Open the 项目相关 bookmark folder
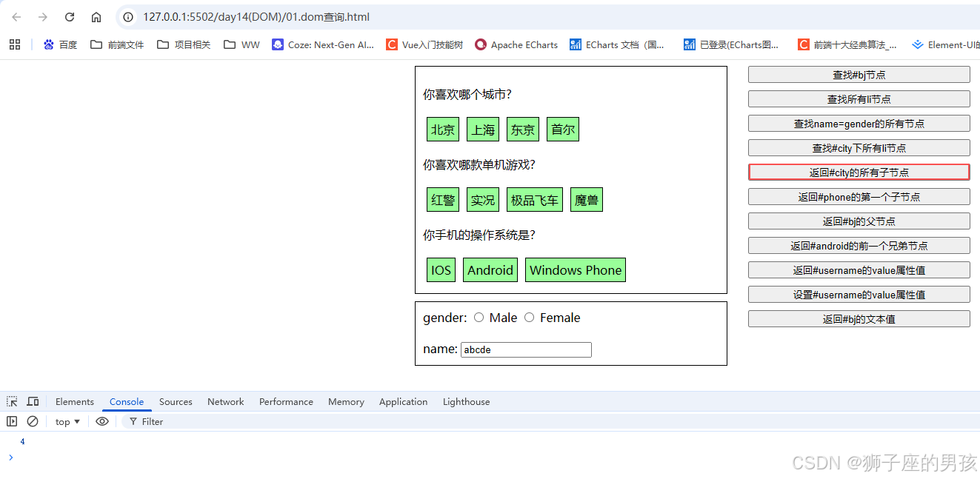Screen dimensions: 980x479 click(184, 44)
